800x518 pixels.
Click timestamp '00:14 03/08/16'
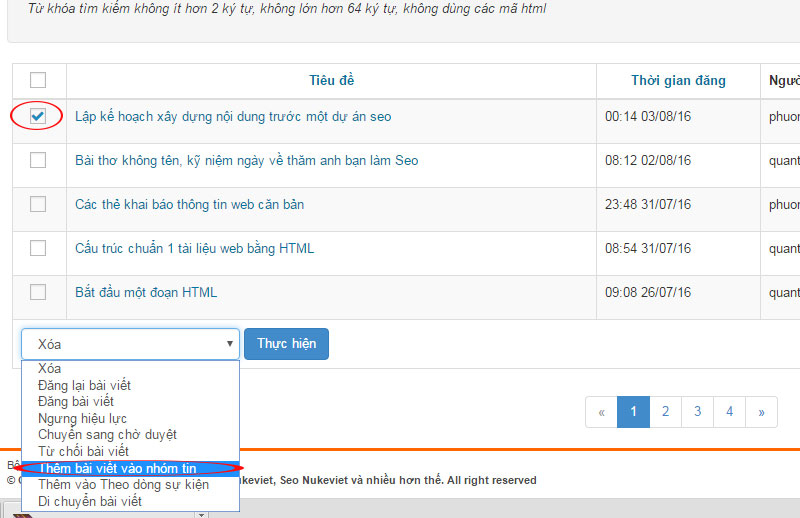[648, 116]
